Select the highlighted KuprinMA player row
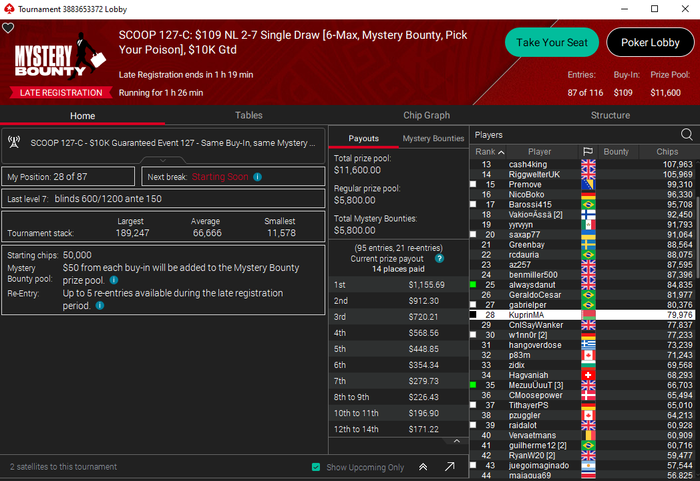 click(582, 315)
